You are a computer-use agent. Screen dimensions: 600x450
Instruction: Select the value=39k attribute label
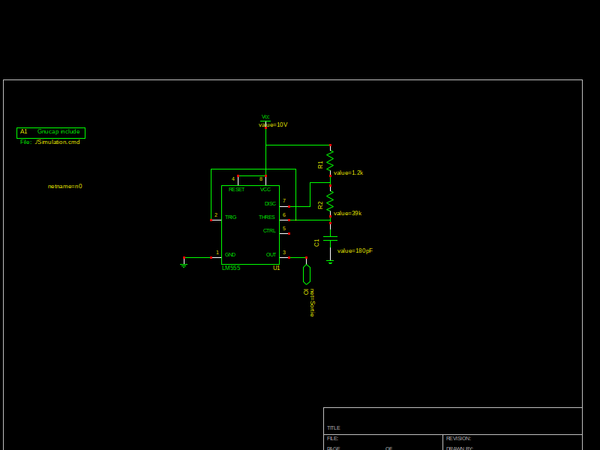coord(348,213)
